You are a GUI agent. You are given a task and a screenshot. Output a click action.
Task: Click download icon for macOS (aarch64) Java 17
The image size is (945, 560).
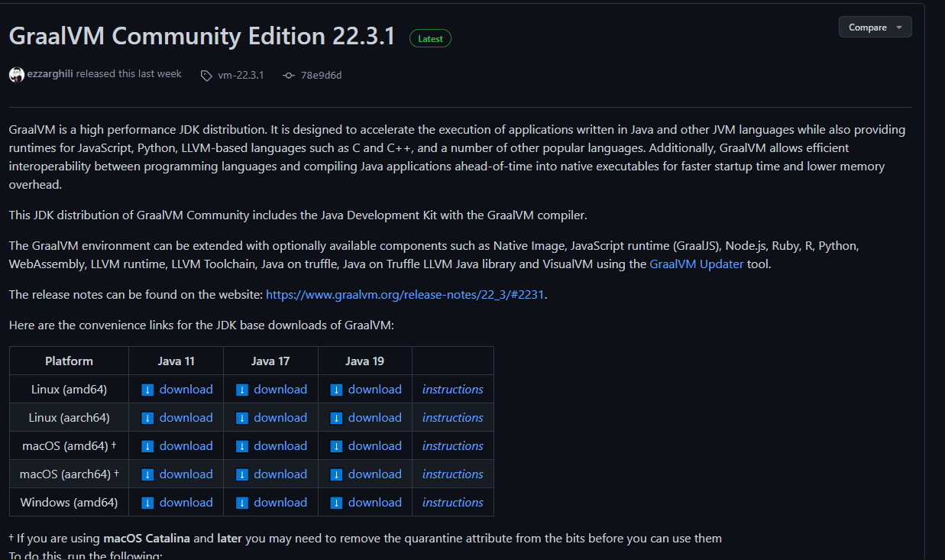click(242, 474)
